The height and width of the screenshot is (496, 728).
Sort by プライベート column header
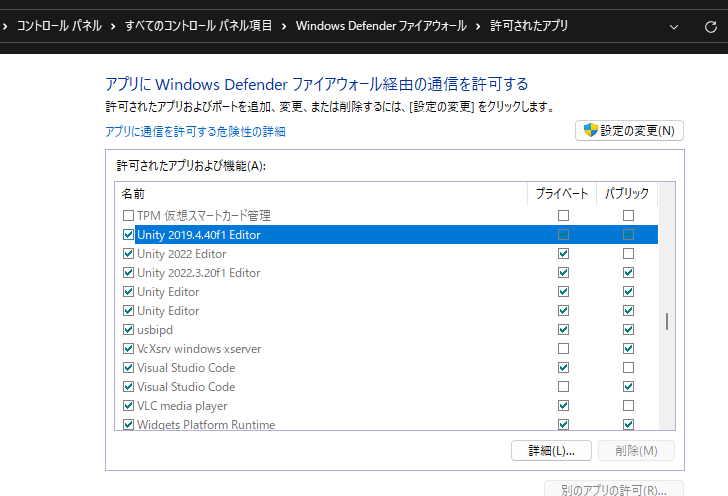[x=562, y=194]
